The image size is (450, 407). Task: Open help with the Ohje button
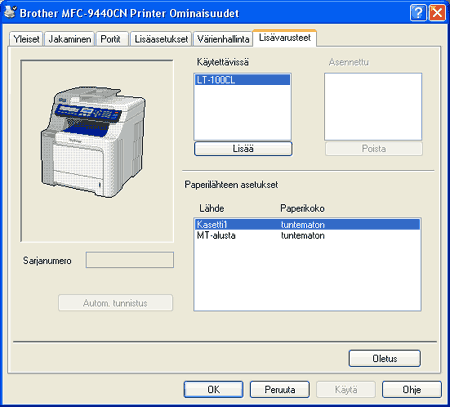click(412, 389)
